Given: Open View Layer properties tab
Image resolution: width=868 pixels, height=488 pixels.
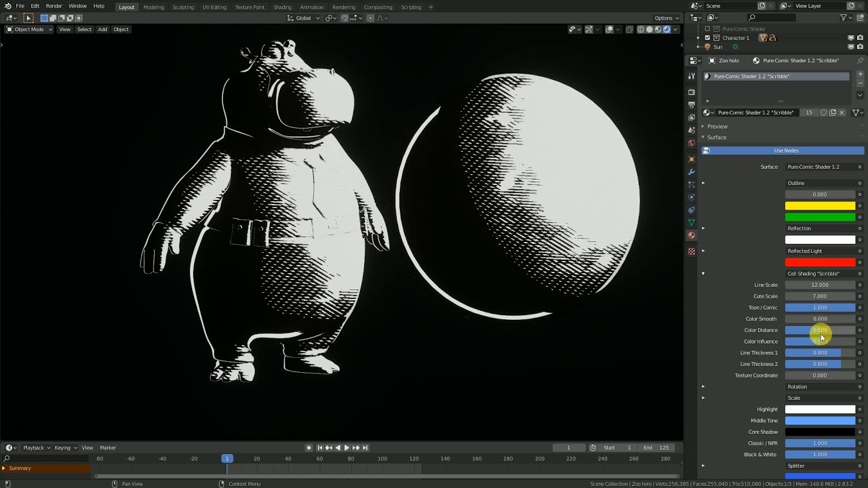Looking at the screenshot, I should click(x=692, y=117).
